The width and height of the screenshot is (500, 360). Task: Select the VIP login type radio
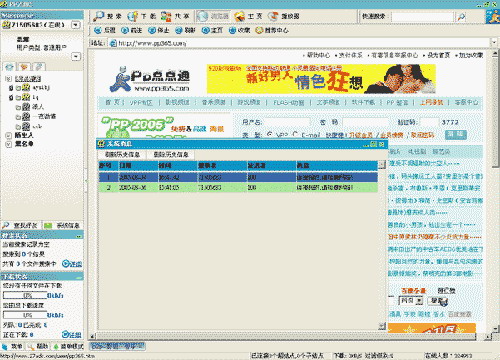tap(270, 134)
